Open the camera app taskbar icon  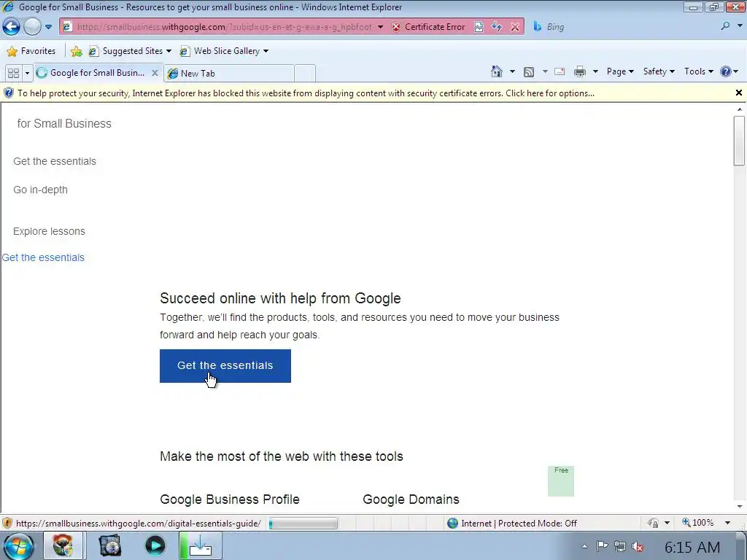pos(110,545)
